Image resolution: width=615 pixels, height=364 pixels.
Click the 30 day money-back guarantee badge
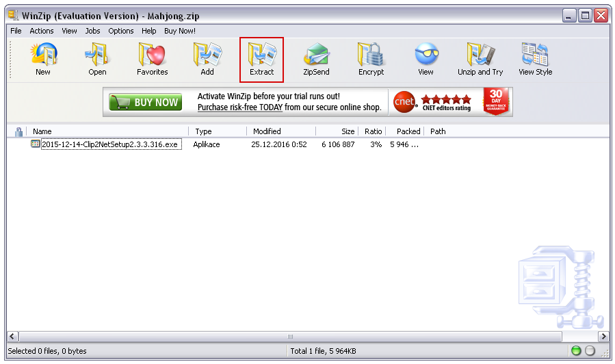[496, 101]
